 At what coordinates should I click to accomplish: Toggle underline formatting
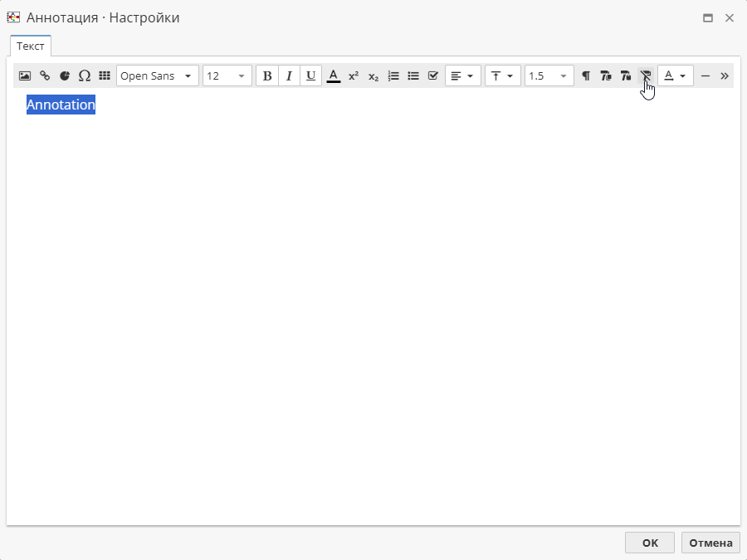(x=310, y=75)
